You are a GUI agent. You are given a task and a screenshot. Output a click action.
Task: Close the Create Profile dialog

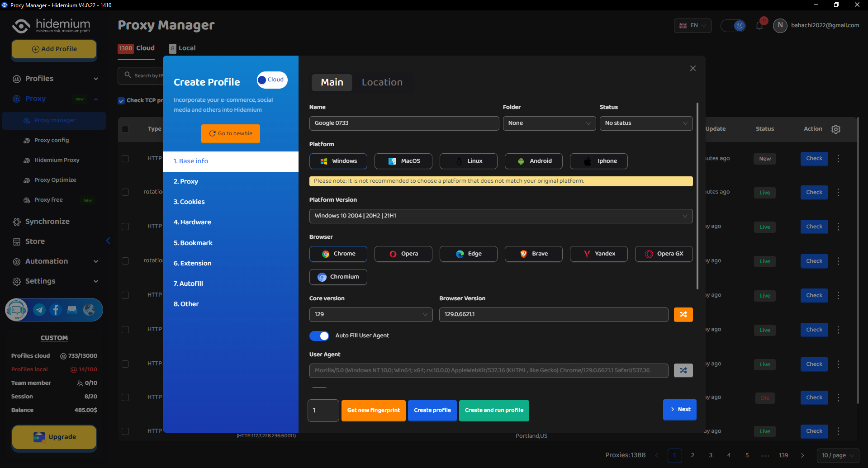point(693,68)
